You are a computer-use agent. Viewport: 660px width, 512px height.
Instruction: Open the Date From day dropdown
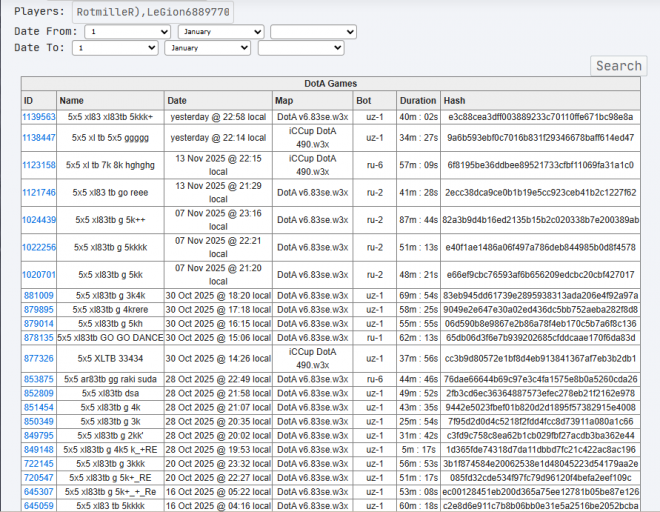pyautogui.click(x=128, y=32)
